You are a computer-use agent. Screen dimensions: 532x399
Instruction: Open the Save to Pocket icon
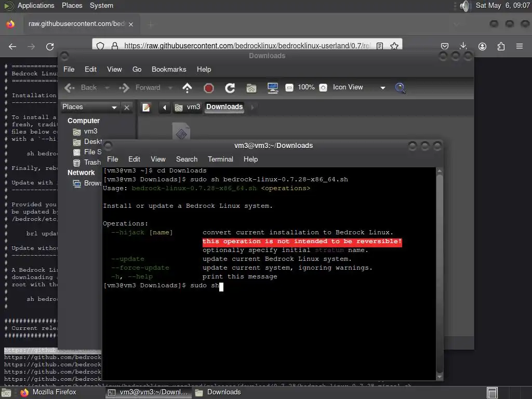tap(445, 46)
